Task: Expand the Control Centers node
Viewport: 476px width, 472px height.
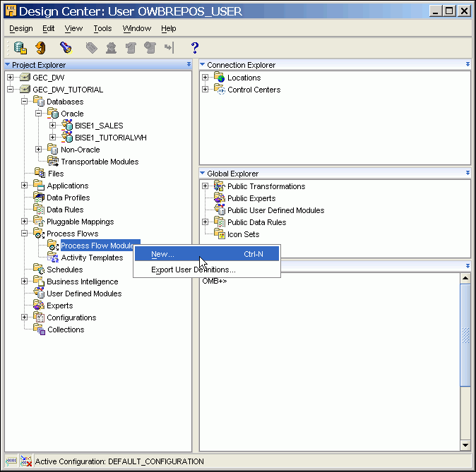Action: (x=206, y=90)
